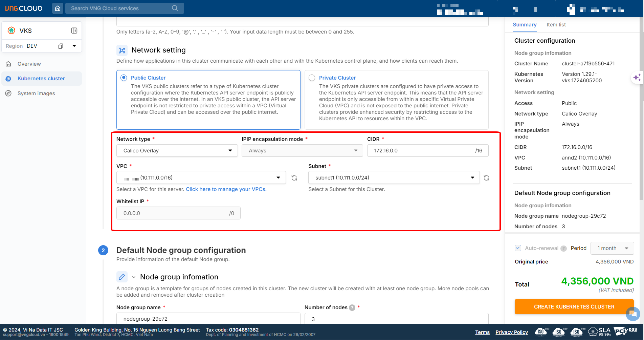Click the manage your VPCs link
The image size is (644, 340).
pyautogui.click(x=226, y=189)
